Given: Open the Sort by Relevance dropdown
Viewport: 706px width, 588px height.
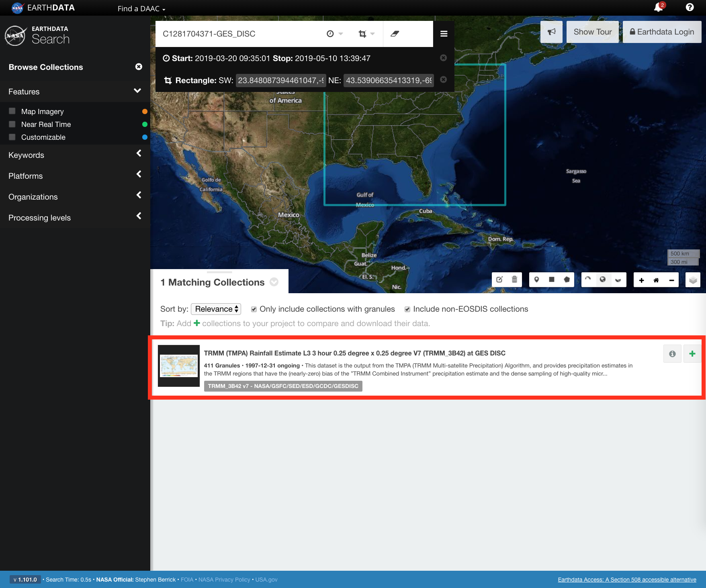Looking at the screenshot, I should (x=216, y=309).
